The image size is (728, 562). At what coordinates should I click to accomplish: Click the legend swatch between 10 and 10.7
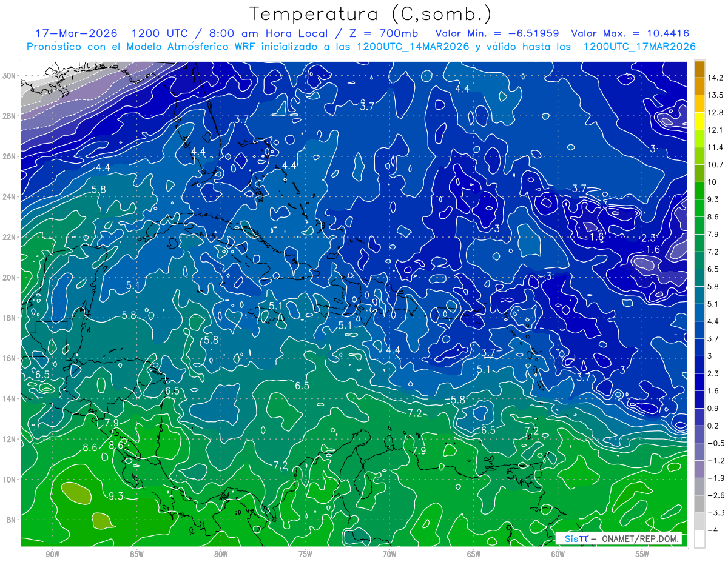click(x=699, y=173)
